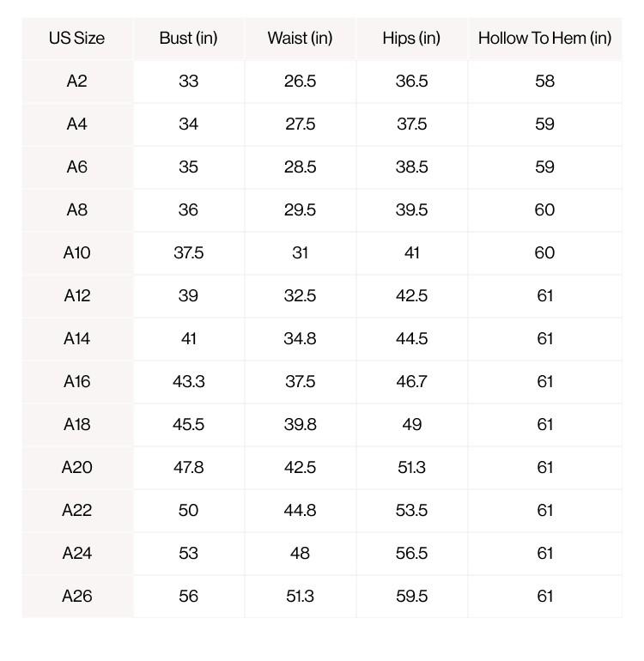Click the A20 hips value 51.3
The image size is (644, 661).
coord(411,467)
